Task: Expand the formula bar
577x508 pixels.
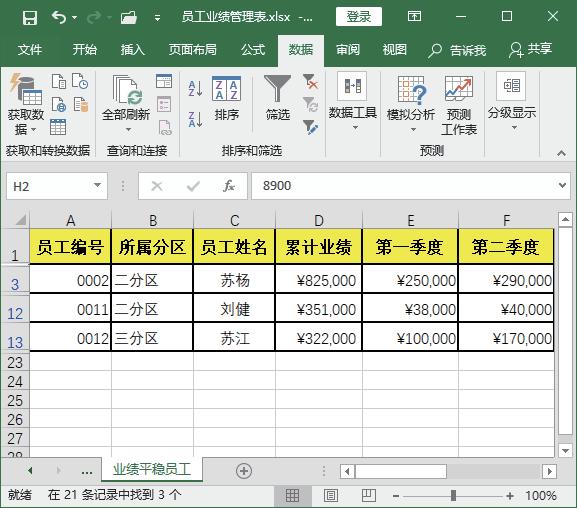Action: (562, 186)
